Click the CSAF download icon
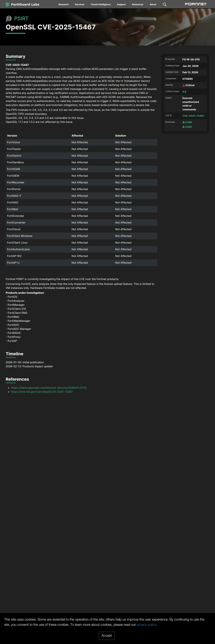The width and height of the screenshot is (215, 644). coord(184,127)
